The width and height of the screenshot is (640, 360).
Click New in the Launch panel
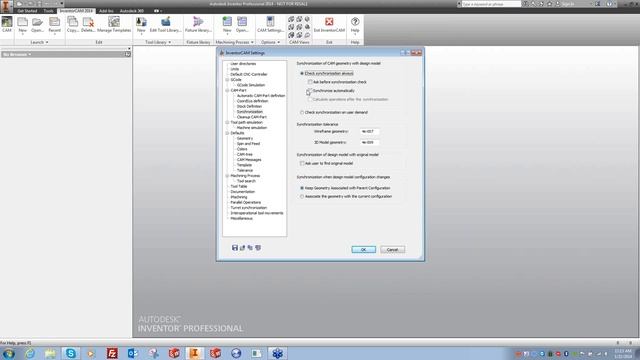[22, 24]
